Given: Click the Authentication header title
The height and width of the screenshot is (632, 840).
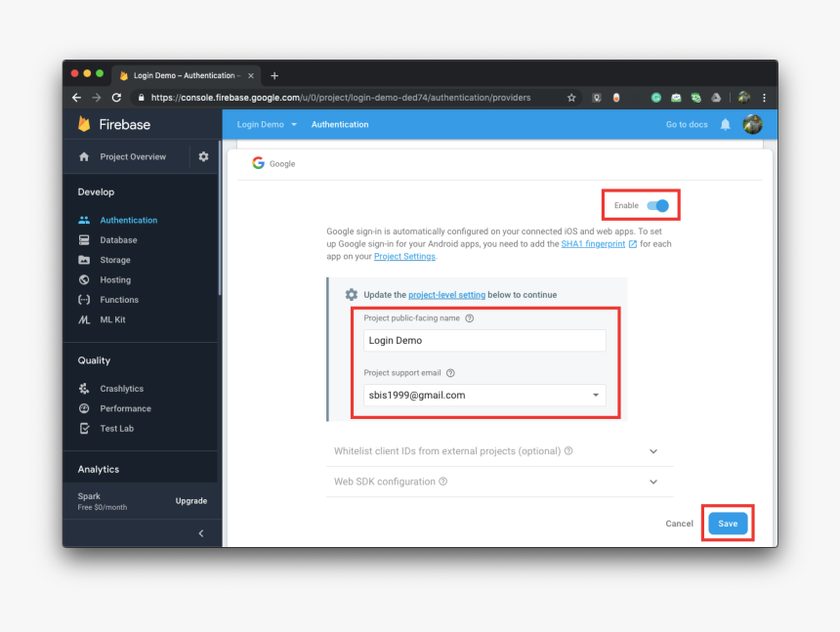Looking at the screenshot, I should (x=340, y=124).
